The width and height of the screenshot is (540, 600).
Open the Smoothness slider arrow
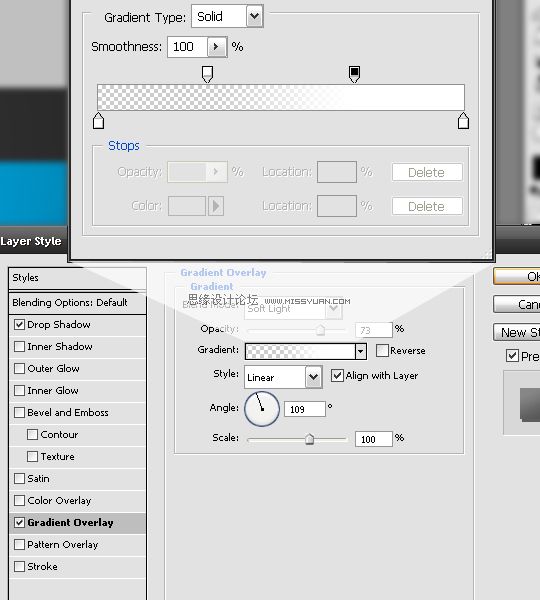click(217, 47)
